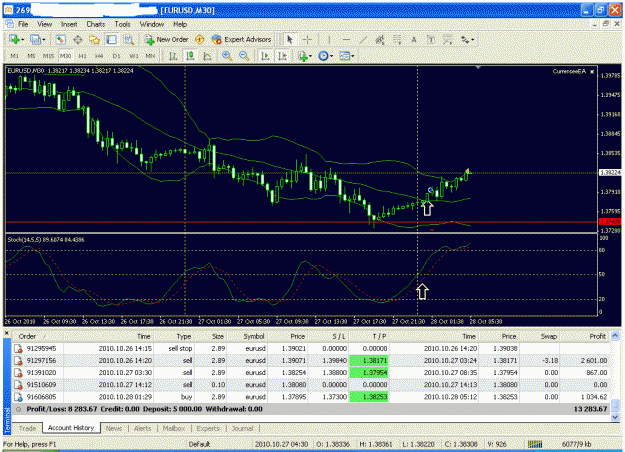625x452 pixels.
Task: Open the Strategy Tester icon
Action: pyautogui.click(x=128, y=39)
